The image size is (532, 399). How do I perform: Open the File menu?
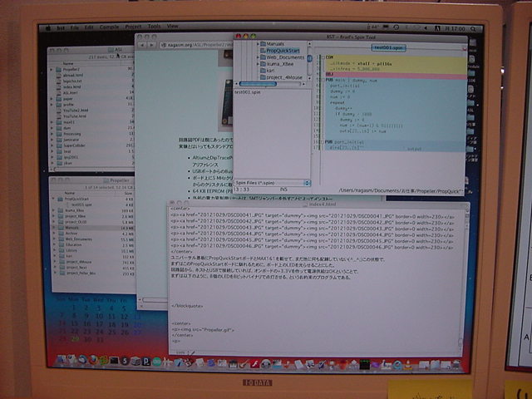[74, 27]
